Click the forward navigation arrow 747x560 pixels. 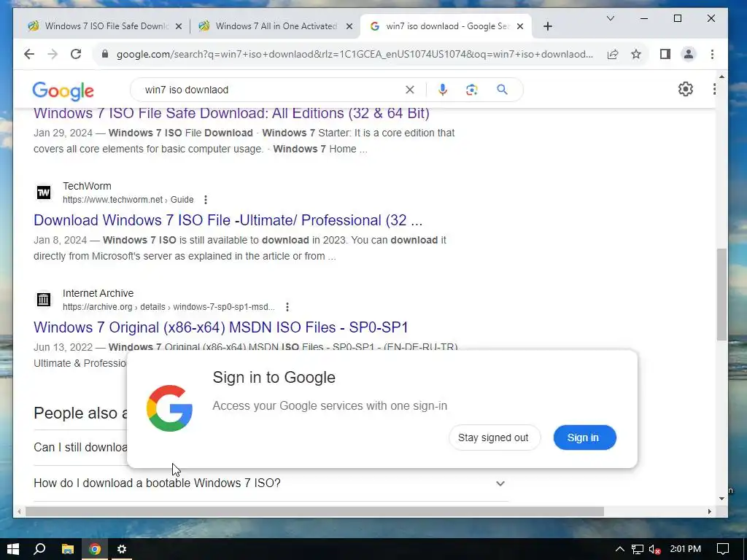click(x=53, y=54)
